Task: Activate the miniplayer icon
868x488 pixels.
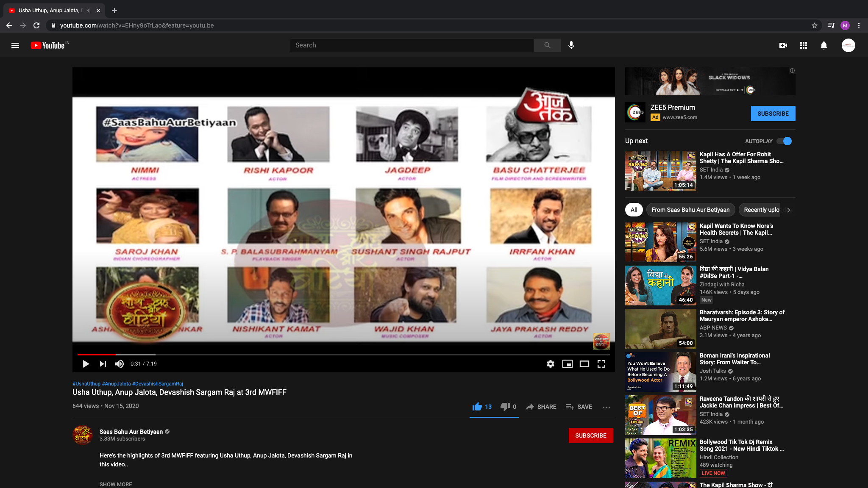Action: pos(568,364)
